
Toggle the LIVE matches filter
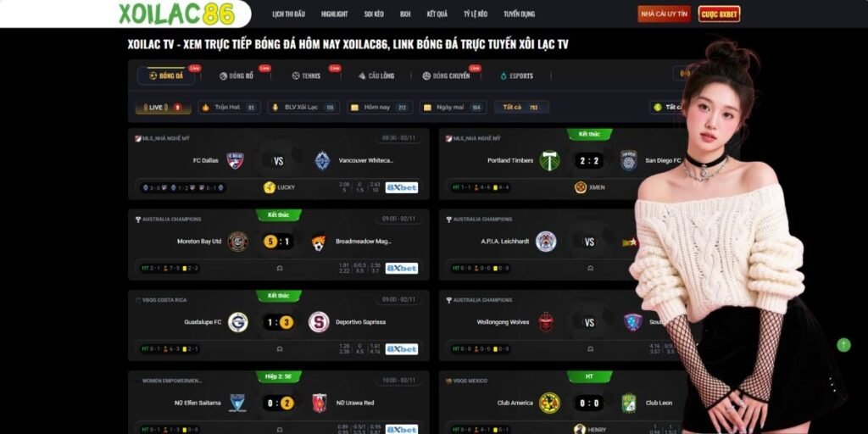164,108
